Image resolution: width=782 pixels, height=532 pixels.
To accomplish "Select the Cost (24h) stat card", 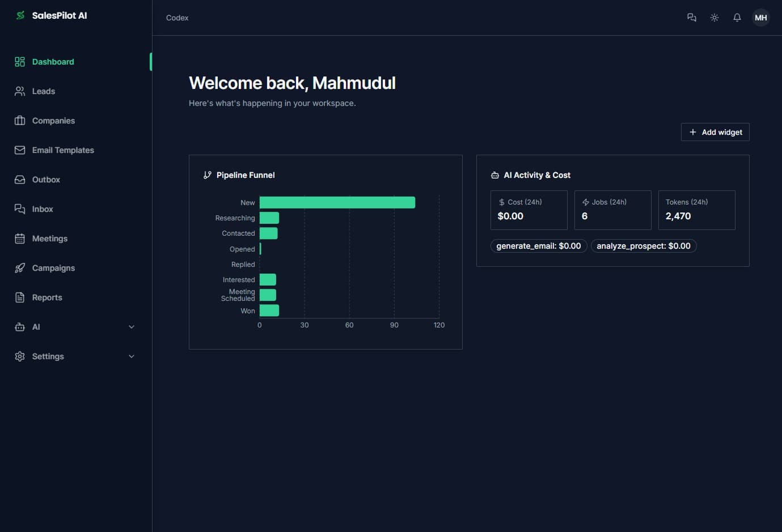I will pyautogui.click(x=529, y=210).
